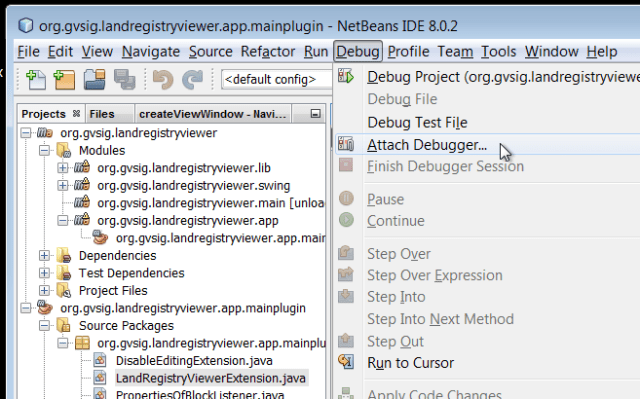Screen dimensions: 640x399
Task: Open the Window menu
Action: coord(551,52)
